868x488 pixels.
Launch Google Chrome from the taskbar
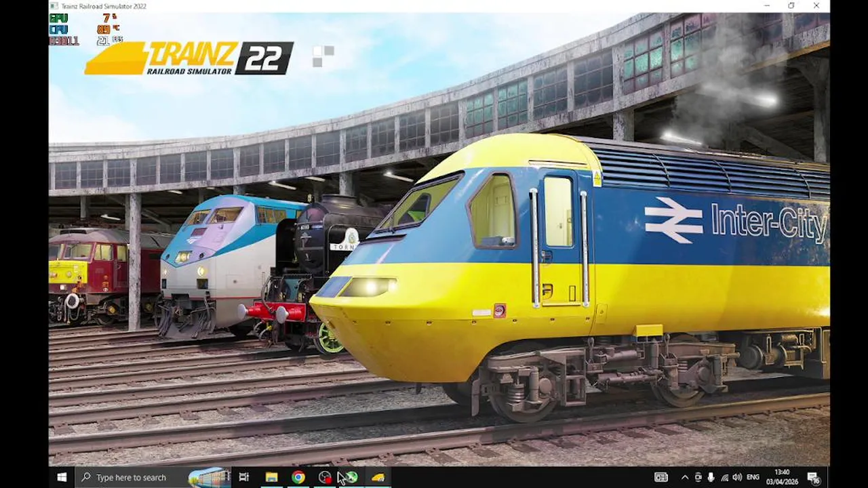(x=298, y=477)
